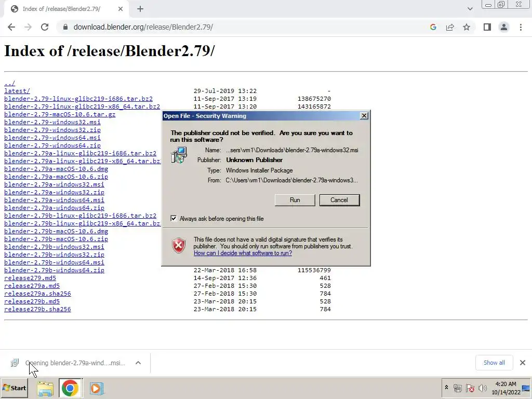
Task: Download blender-2.79b-windows64.zip
Action: [x=54, y=270]
